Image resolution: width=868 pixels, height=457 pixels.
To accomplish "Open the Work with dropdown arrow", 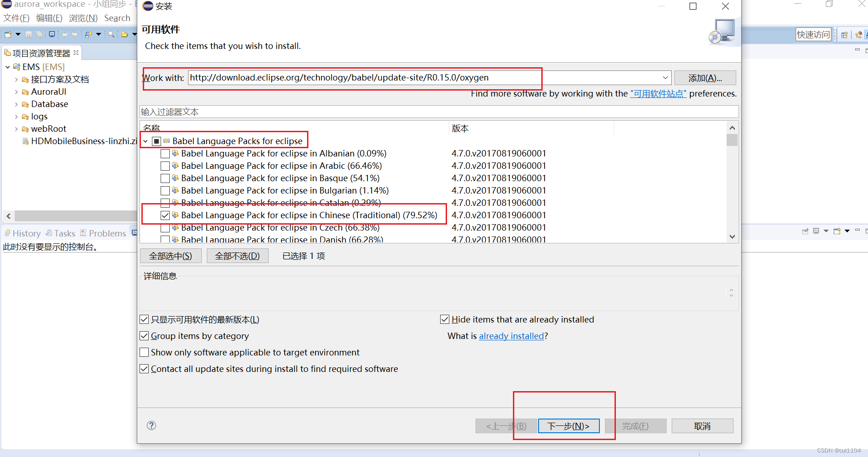I will click(x=665, y=78).
